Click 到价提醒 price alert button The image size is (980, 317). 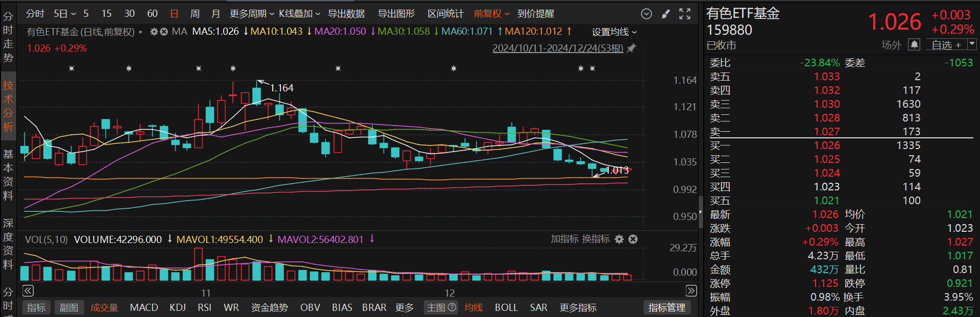click(x=536, y=14)
